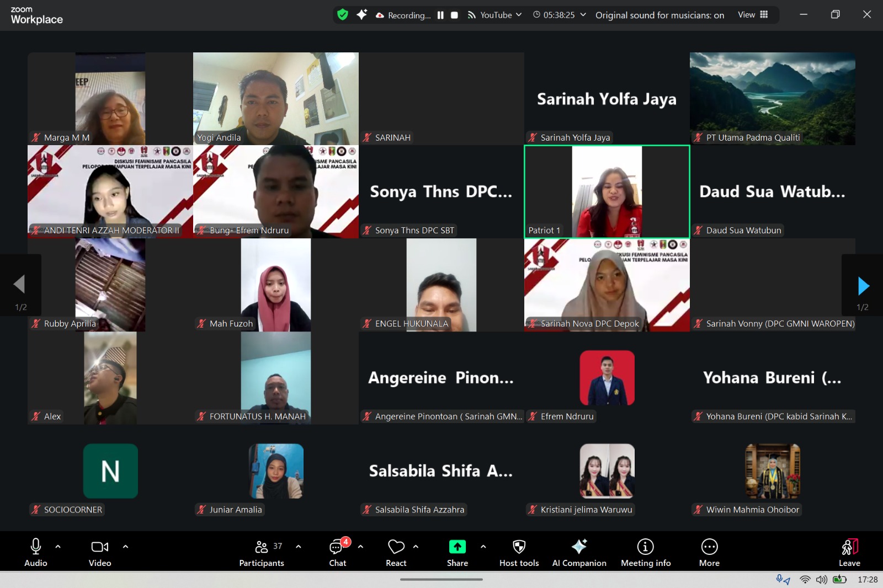Viewport: 883px width, 588px height.
Task: Open Meeting info
Action: [645, 552]
